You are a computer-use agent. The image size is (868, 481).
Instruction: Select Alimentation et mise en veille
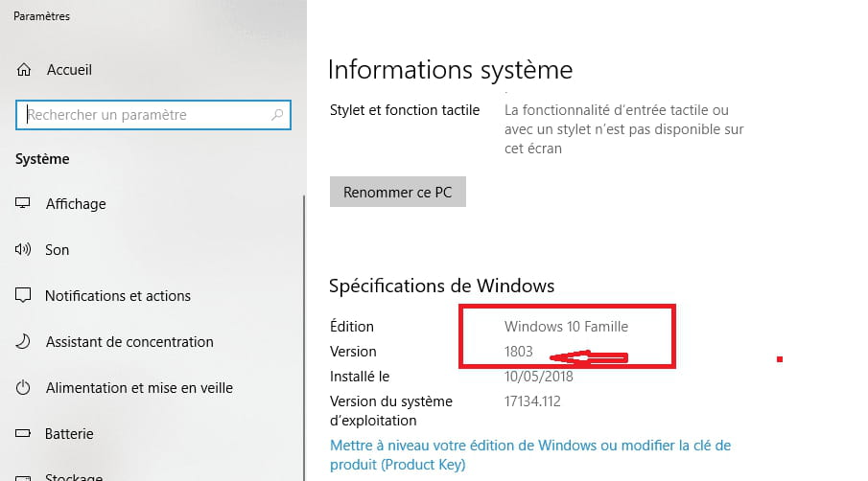(x=139, y=387)
